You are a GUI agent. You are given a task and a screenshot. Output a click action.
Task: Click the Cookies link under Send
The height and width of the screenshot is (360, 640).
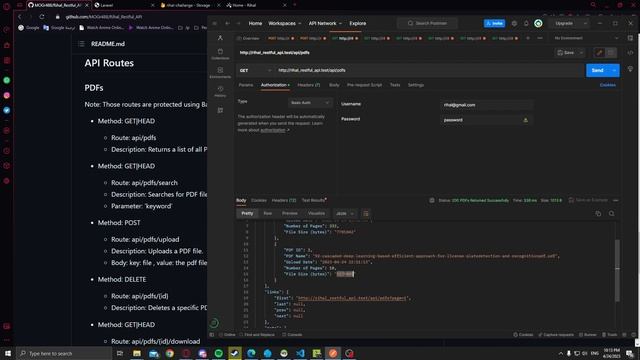[x=608, y=85]
